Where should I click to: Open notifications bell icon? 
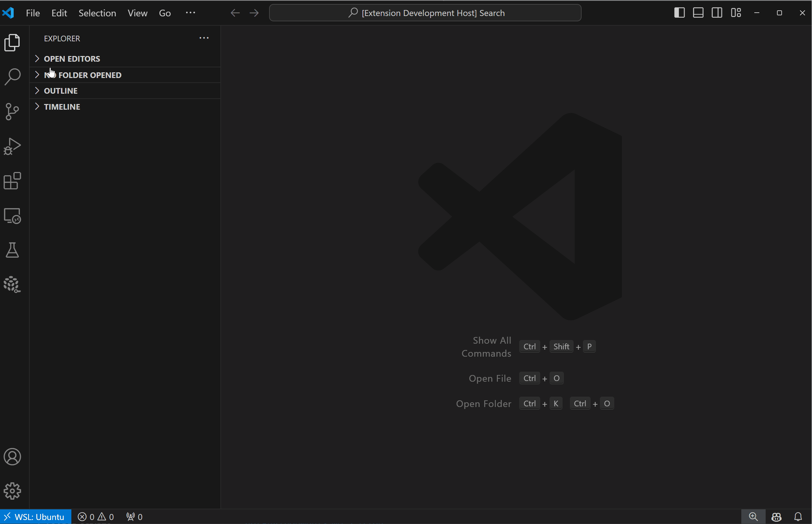[x=798, y=517]
